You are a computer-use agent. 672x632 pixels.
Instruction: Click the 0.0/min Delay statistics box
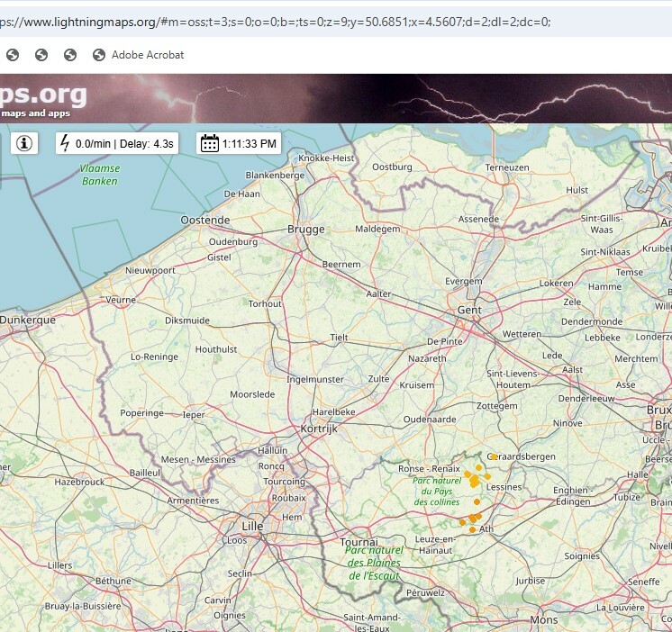(x=124, y=143)
